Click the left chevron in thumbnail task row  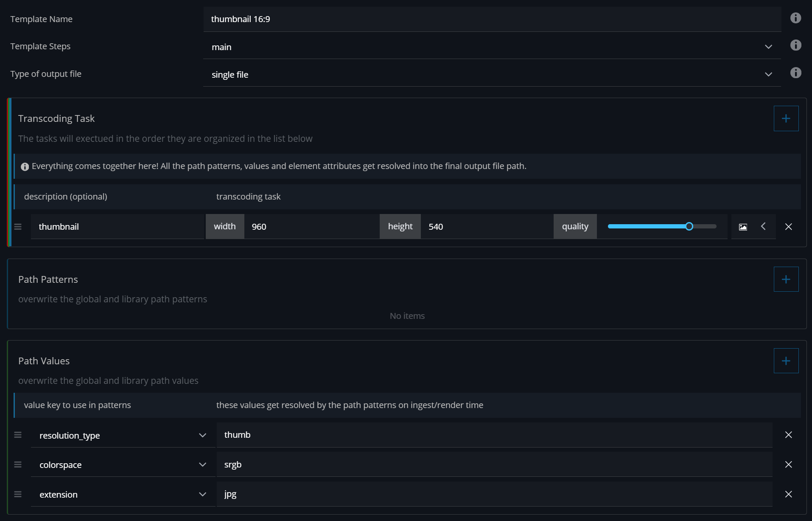click(x=763, y=226)
